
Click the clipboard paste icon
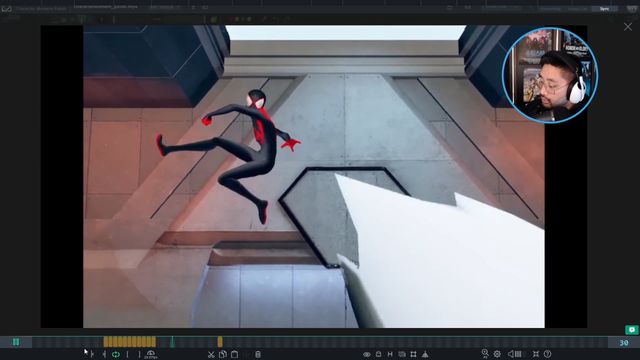pos(234,354)
